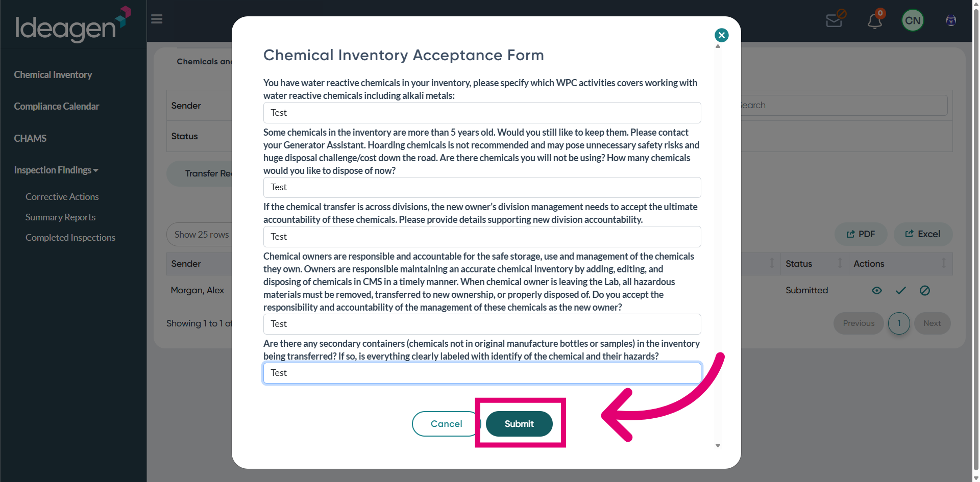980x482 pixels.
Task: Toggle the hamburger sidebar menu
Action: 157,19
